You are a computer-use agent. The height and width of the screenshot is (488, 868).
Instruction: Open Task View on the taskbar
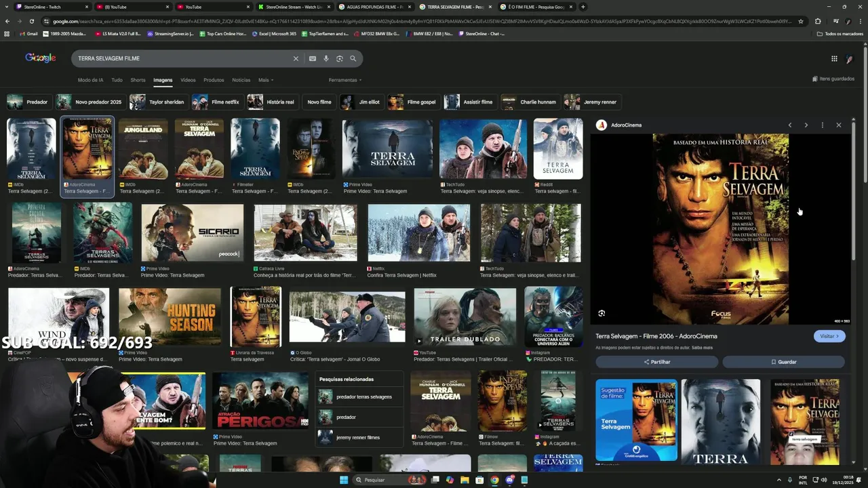click(435, 480)
